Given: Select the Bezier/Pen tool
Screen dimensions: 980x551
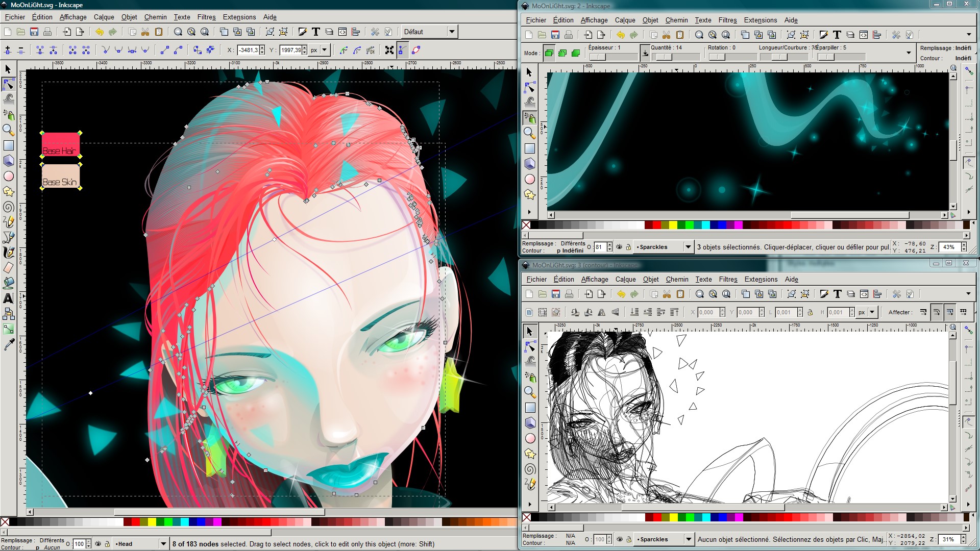Looking at the screenshot, I should (x=9, y=237).
